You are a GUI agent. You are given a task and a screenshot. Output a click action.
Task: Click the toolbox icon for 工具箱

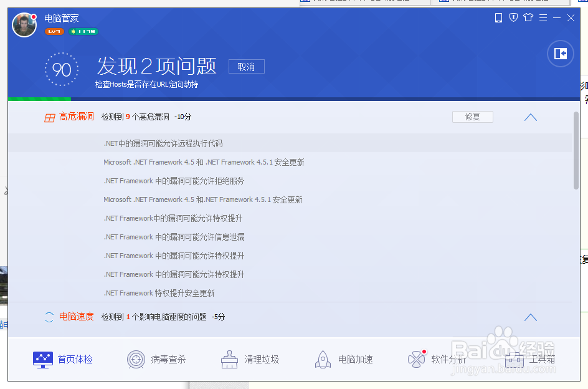coord(514,360)
